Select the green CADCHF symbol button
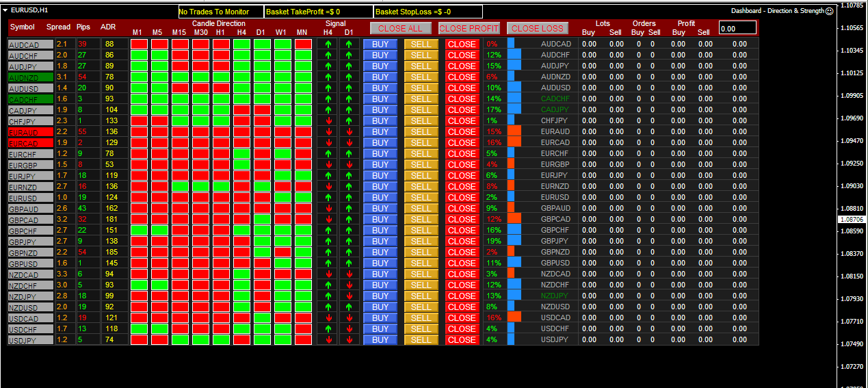 click(30, 99)
